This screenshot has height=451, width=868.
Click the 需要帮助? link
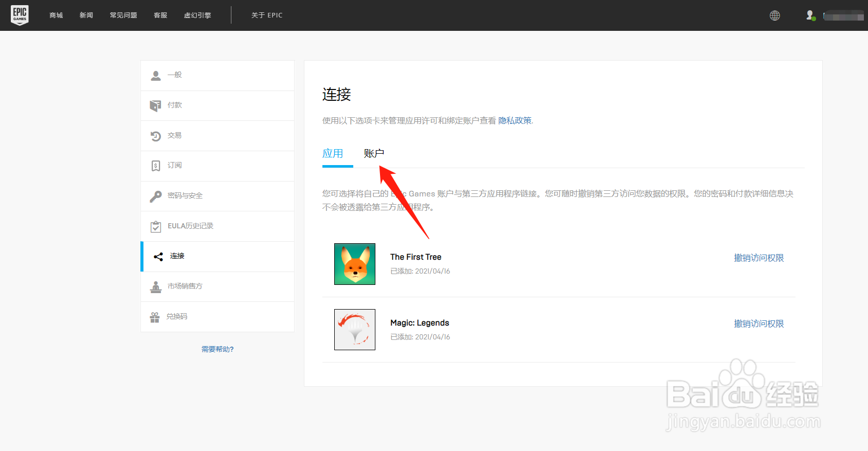pyautogui.click(x=218, y=349)
